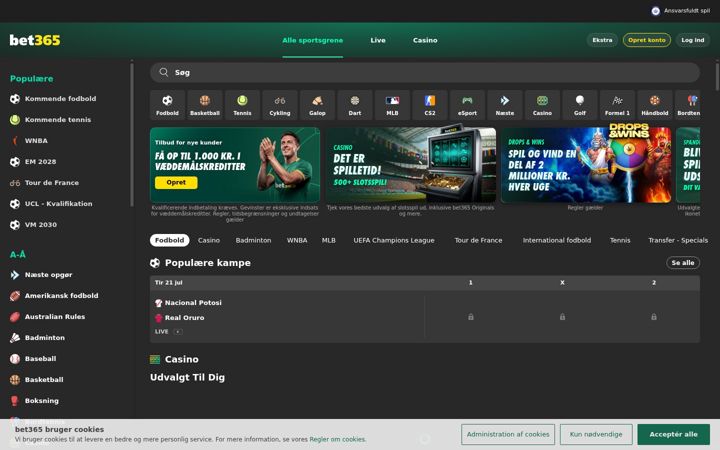Select the Casino filter pill
Image resolution: width=720 pixels, height=450 pixels.
(209, 240)
